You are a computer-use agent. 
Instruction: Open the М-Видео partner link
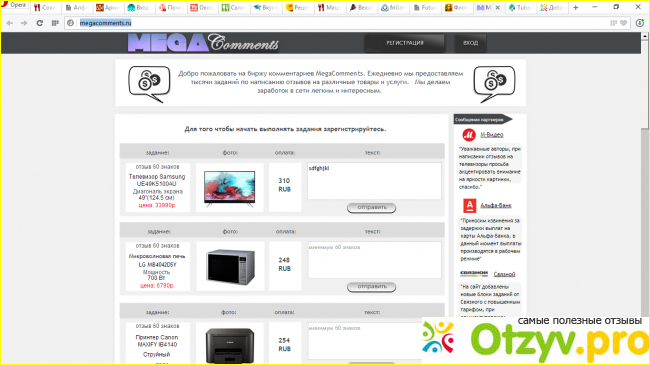click(x=492, y=135)
